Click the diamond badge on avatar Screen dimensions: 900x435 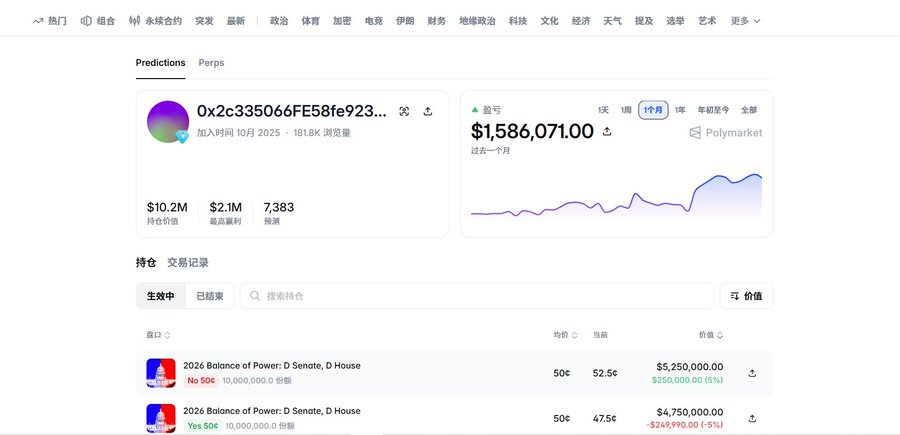[182, 137]
